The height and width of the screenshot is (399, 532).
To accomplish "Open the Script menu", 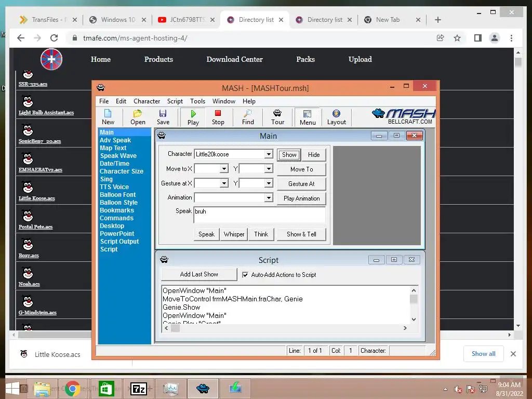I will click(175, 101).
